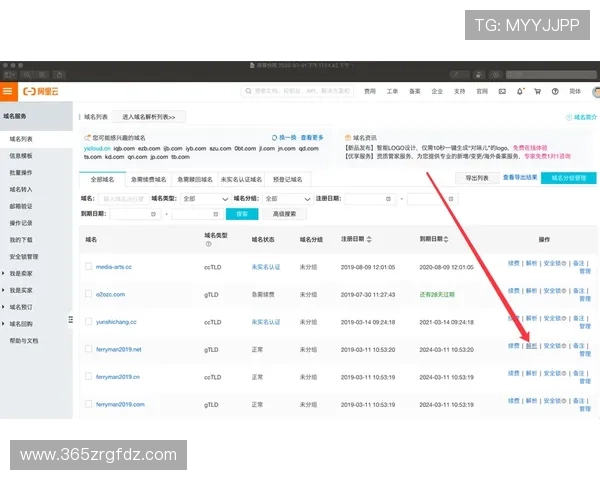The height and width of the screenshot is (480, 600).
Task: Tick the checkbox for ferryman2019.com
Action: pyautogui.click(x=88, y=404)
